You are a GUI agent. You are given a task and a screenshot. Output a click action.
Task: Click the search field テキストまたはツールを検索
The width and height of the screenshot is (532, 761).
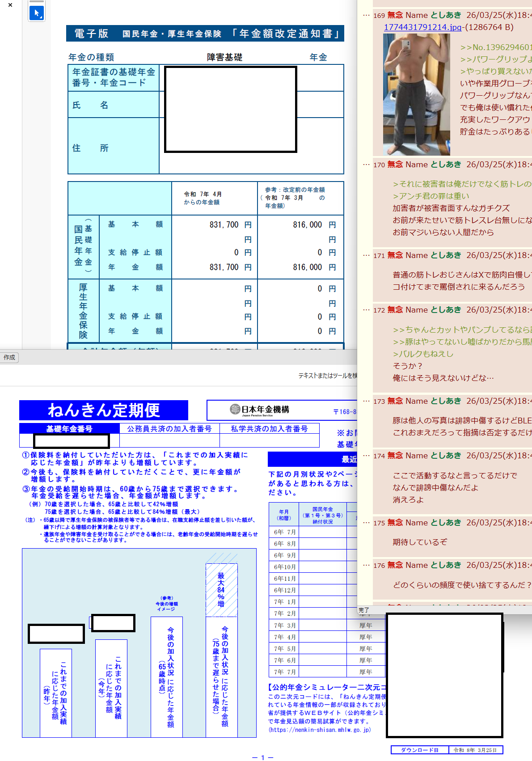(327, 376)
